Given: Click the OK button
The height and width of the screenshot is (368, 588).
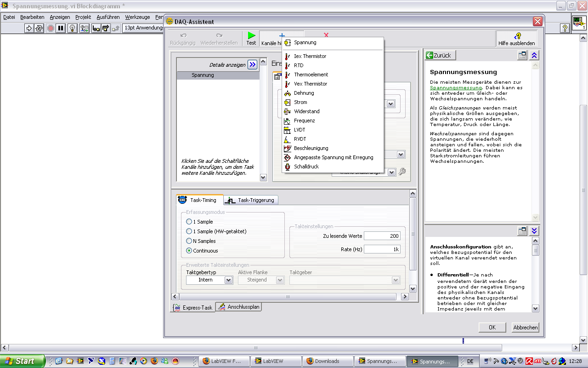Looking at the screenshot, I should click(492, 328).
